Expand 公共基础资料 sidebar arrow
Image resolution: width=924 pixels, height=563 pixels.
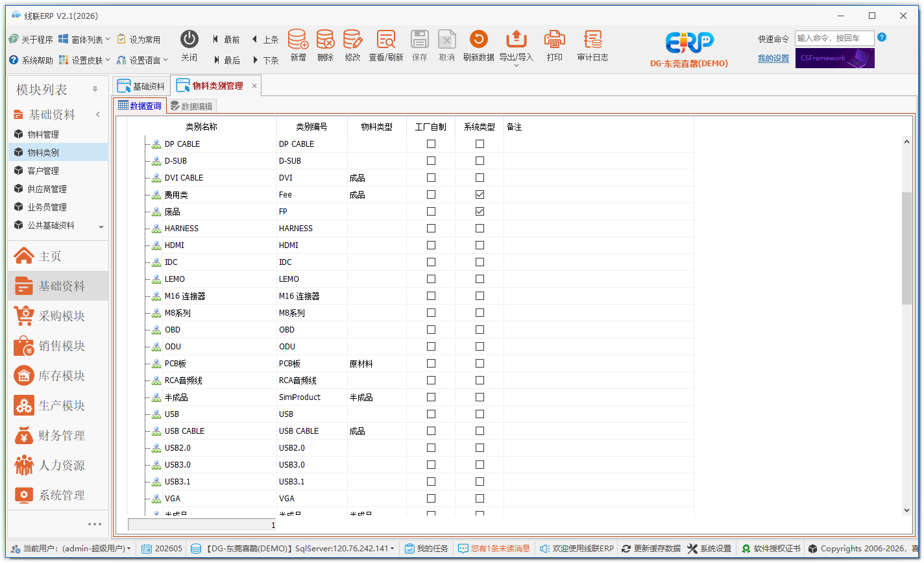tap(101, 227)
